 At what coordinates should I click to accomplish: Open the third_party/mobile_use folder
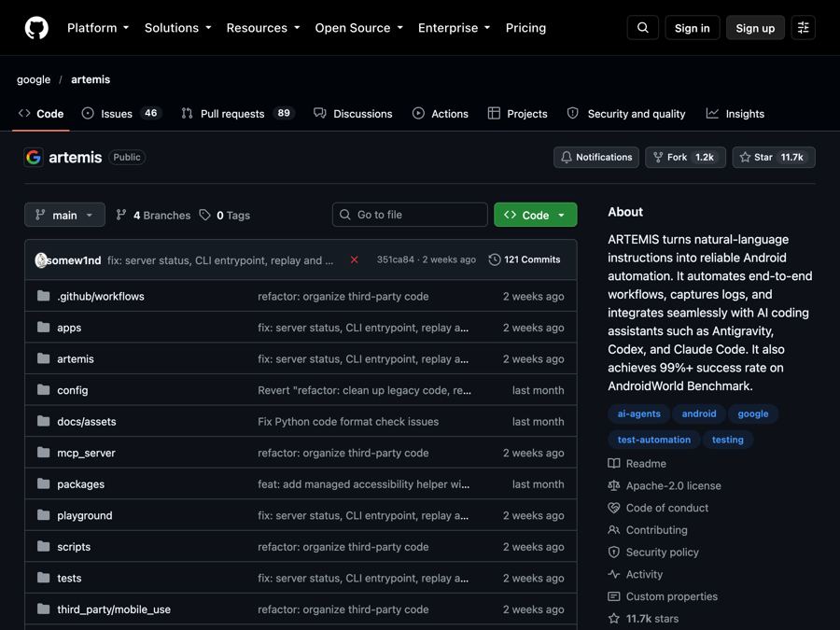[114, 609]
